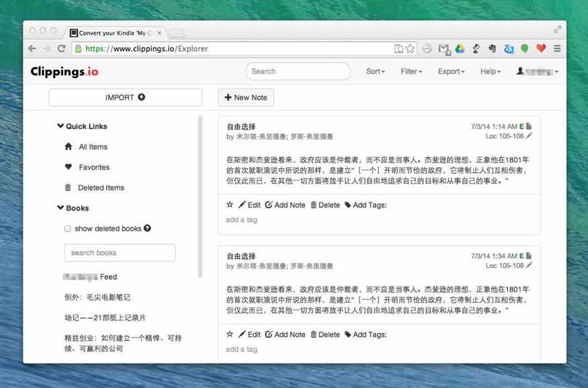Open the Sort dropdown

coord(376,71)
